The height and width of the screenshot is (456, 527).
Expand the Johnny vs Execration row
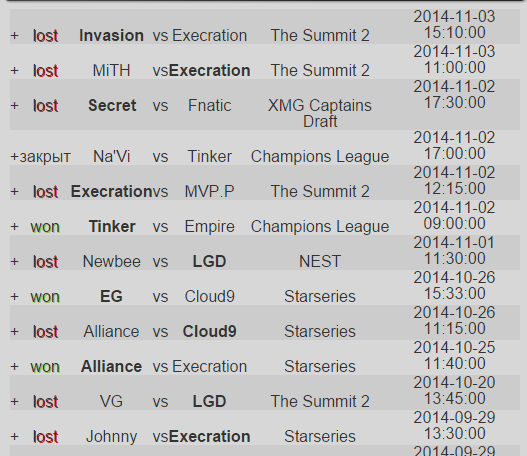[x=14, y=437]
